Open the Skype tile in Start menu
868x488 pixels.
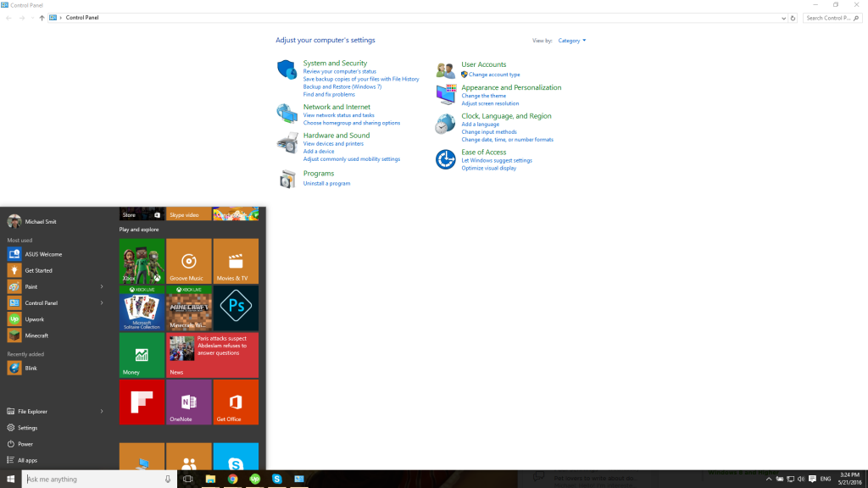[x=236, y=457]
